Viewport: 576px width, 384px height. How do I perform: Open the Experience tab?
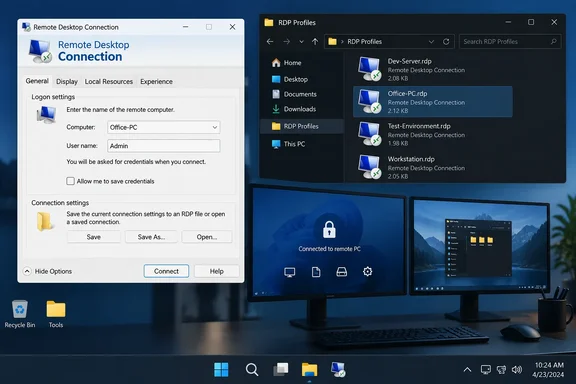[156, 82]
